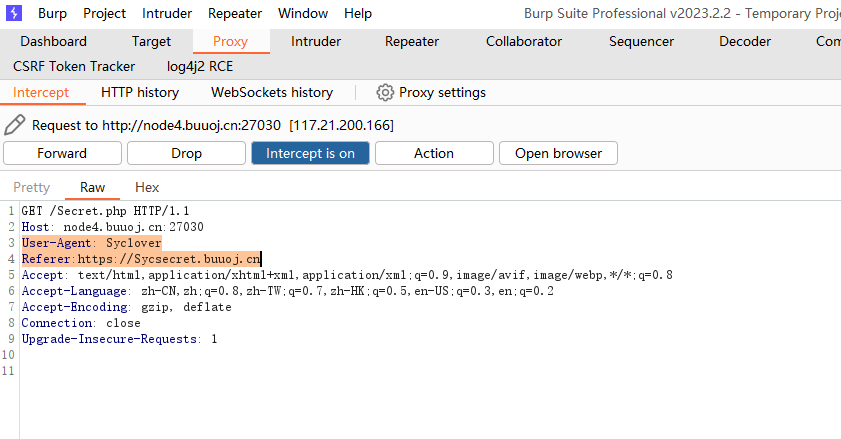Click the Referer header line

(x=141, y=259)
